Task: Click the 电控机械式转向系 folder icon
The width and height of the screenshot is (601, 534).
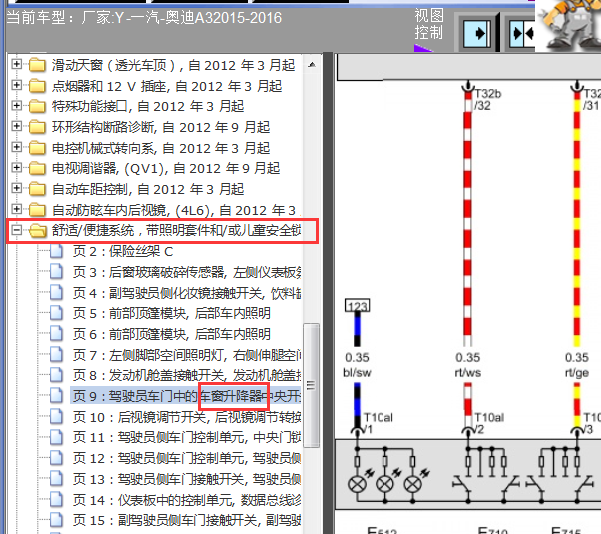Action: 37,148
